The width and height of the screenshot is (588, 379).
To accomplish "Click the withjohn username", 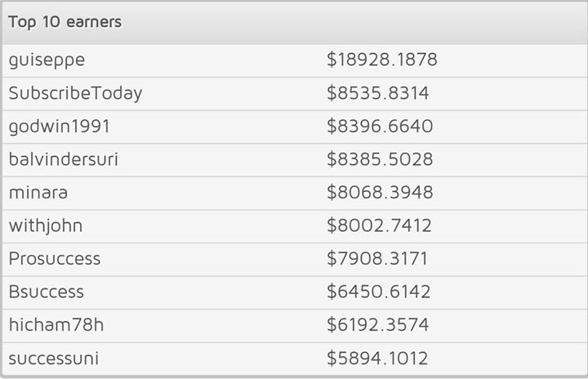I will click(x=46, y=225).
